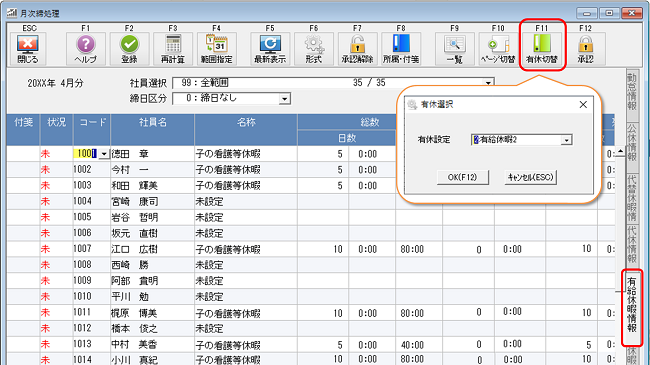The image size is (650, 365).
Task: Open 範囲指定 calendar icon
Action: click(x=216, y=49)
